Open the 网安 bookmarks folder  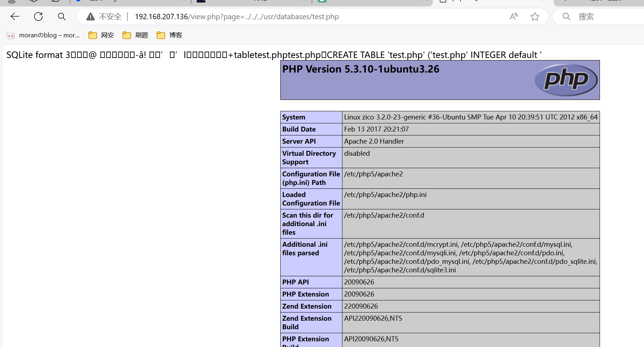tap(101, 35)
